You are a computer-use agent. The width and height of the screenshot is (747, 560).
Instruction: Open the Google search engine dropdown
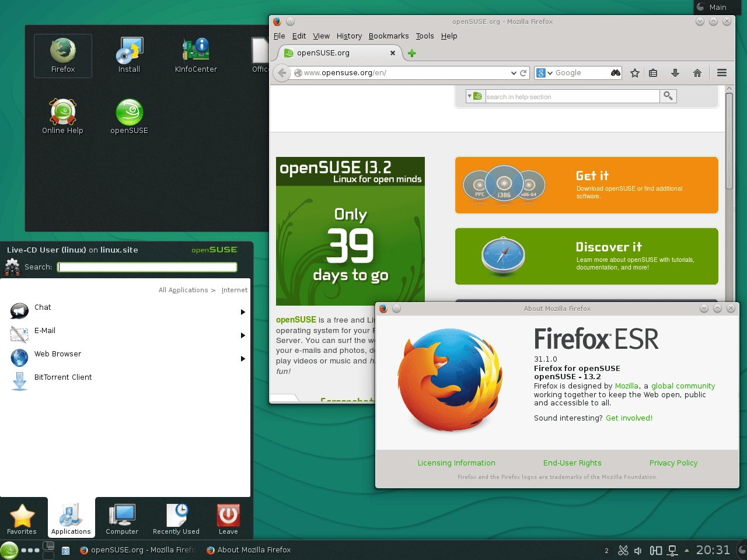coord(544,73)
